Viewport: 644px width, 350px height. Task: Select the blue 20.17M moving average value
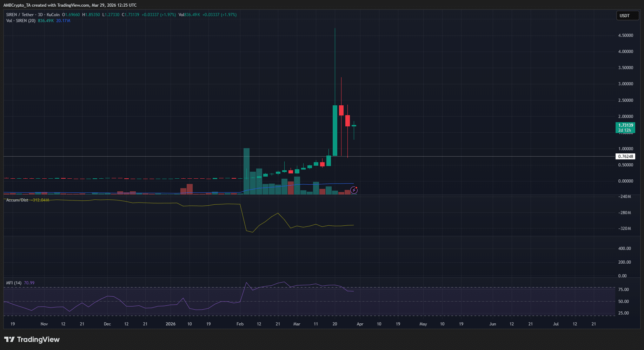click(63, 21)
